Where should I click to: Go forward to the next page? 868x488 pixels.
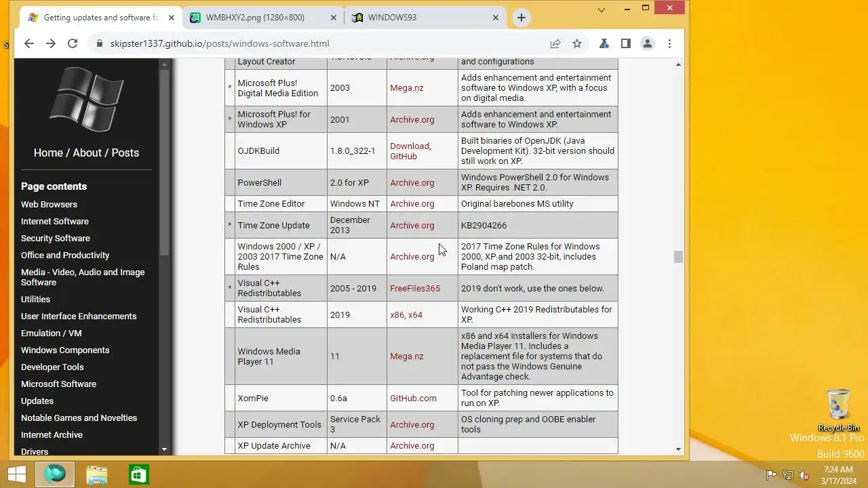tap(51, 43)
